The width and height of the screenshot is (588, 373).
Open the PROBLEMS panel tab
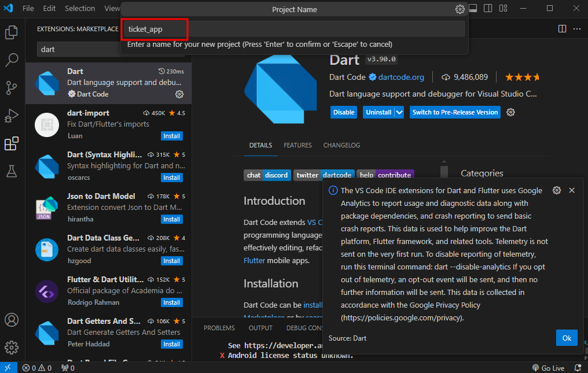[219, 328]
